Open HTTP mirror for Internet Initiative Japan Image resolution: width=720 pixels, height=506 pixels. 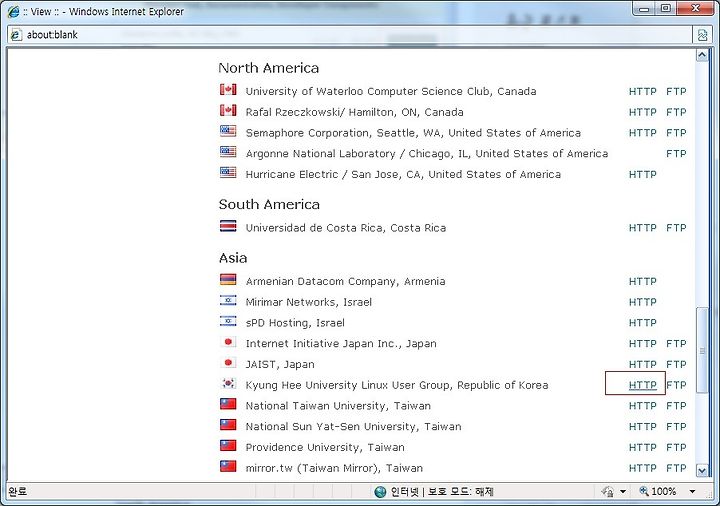[x=642, y=343]
